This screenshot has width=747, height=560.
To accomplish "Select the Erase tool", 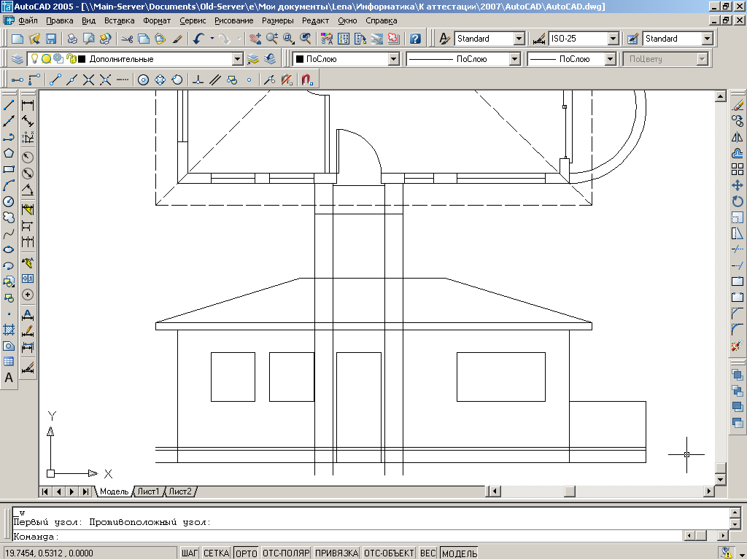I will click(x=738, y=105).
